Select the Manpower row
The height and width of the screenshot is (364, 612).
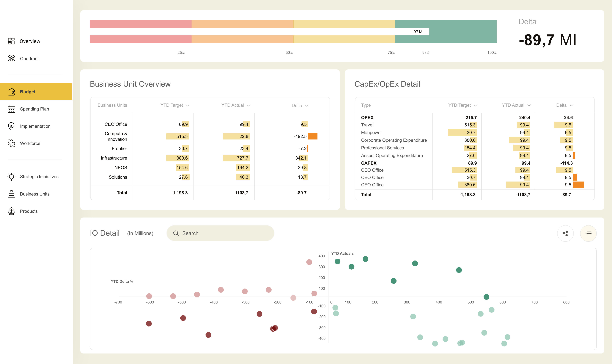[x=474, y=132]
